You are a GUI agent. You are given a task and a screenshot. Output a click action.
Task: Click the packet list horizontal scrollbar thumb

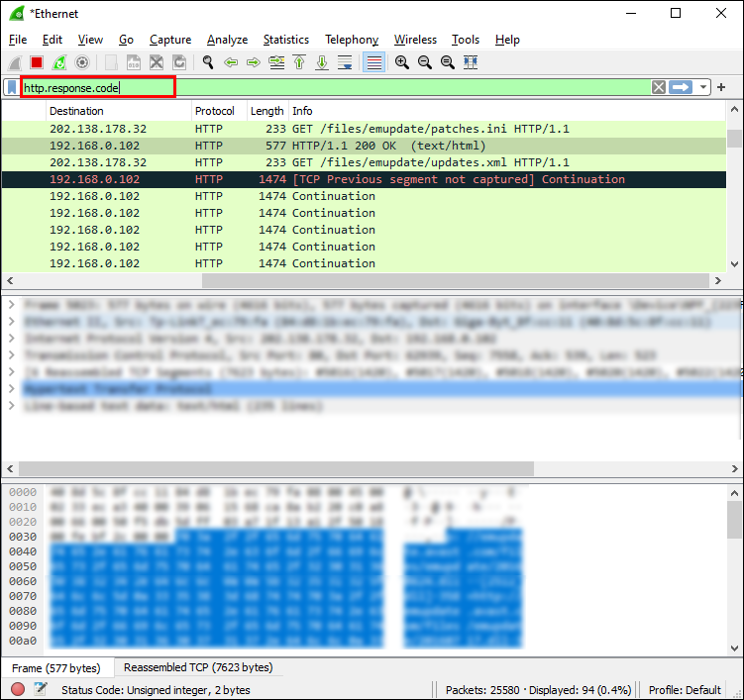(456, 281)
